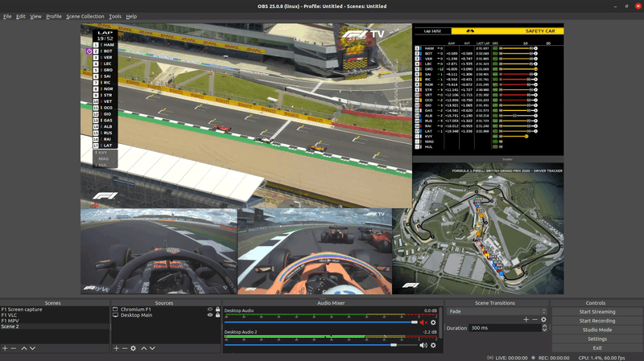Add a scene transition with plus icon
This screenshot has width=644, height=361.
(526, 319)
